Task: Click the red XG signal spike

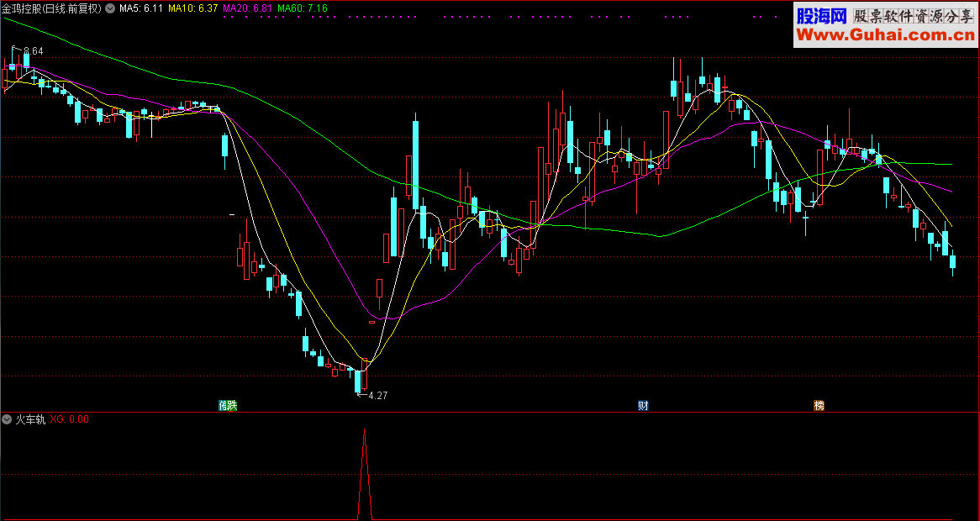Action: pos(365,474)
